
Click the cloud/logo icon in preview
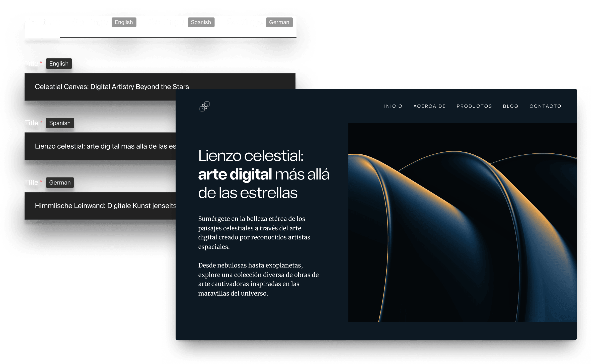(x=205, y=106)
